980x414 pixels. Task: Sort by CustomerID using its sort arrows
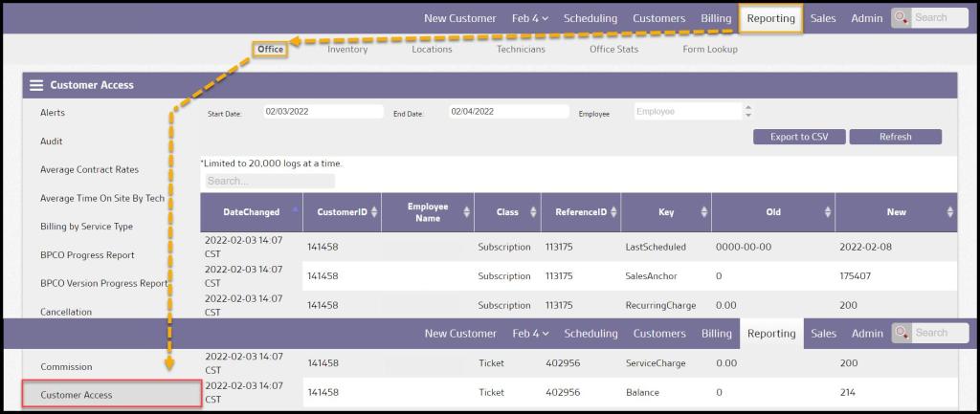374,212
